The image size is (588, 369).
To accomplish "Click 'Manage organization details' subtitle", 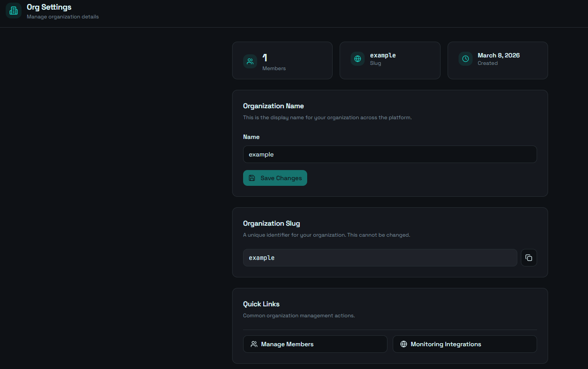I will (63, 17).
